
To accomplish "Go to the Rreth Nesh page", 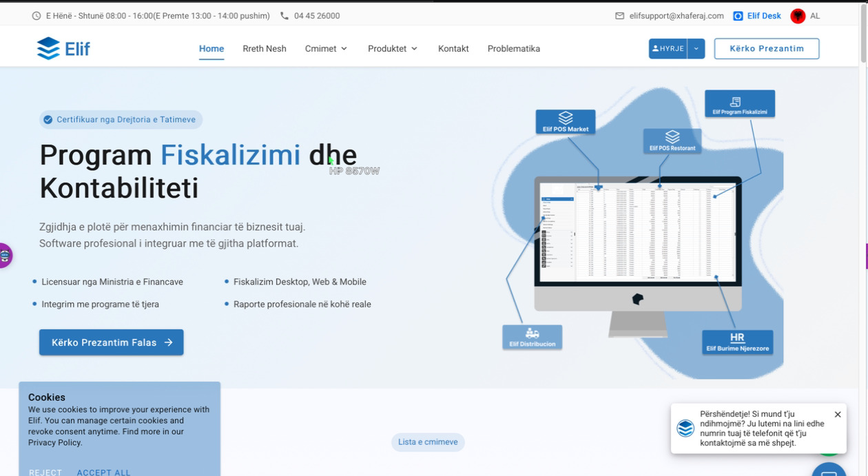I will point(265,49).
